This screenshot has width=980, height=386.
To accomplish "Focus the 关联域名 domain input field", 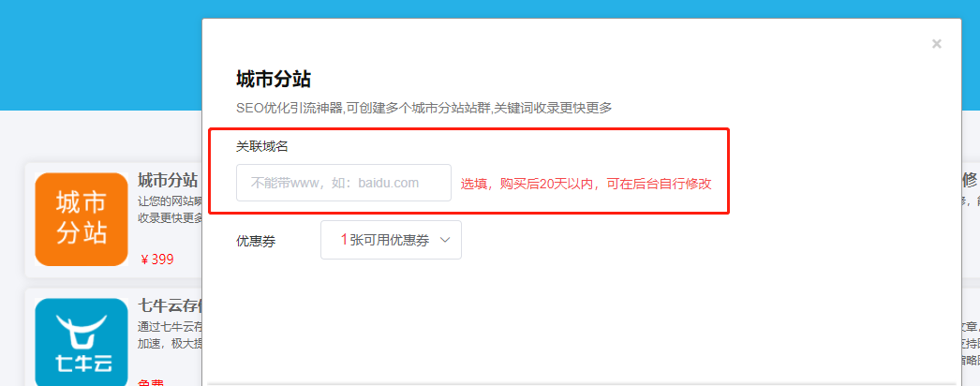I will point(344,183).
